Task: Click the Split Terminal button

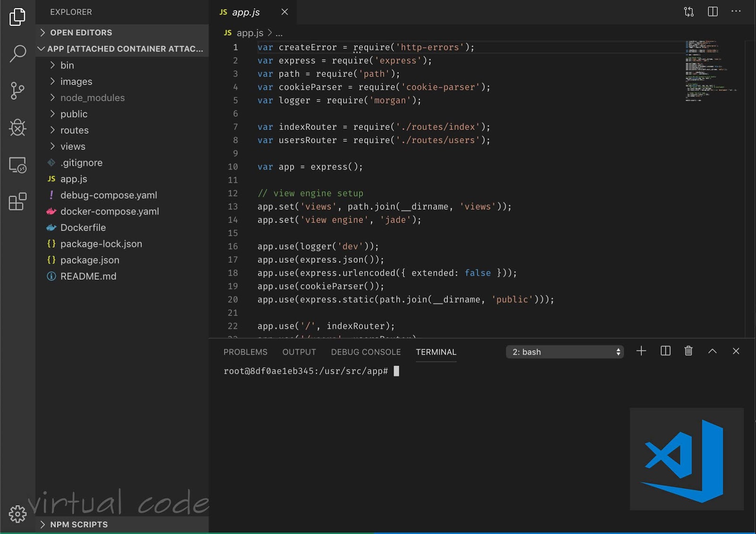Action: [665, 351]
